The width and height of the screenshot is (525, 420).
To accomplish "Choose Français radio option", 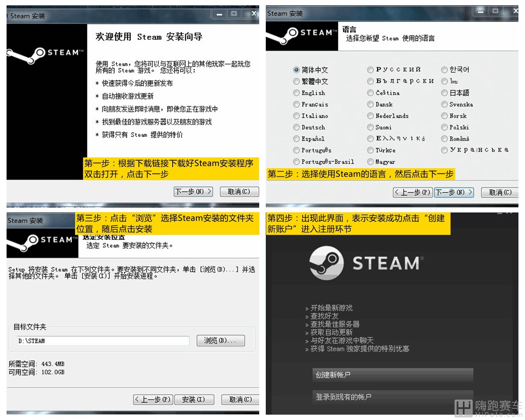I will tap(297, 104).
